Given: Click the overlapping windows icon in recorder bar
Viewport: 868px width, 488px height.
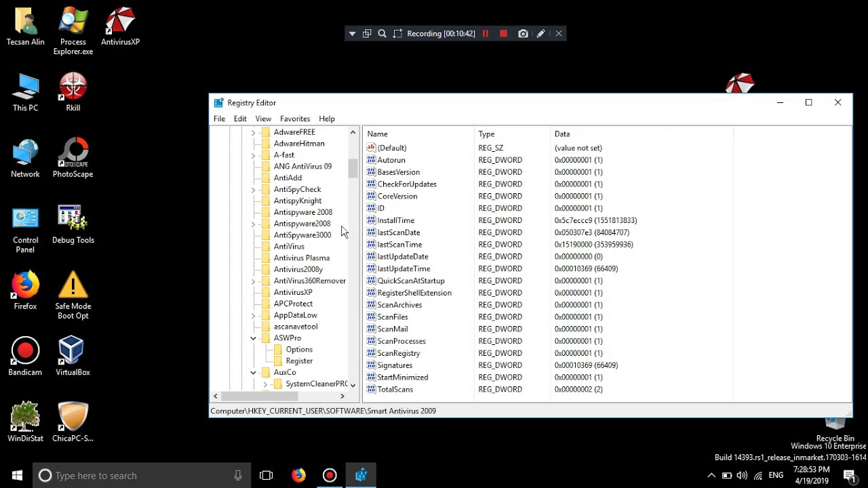Looking at the screenshot, I should pos(367,33).
